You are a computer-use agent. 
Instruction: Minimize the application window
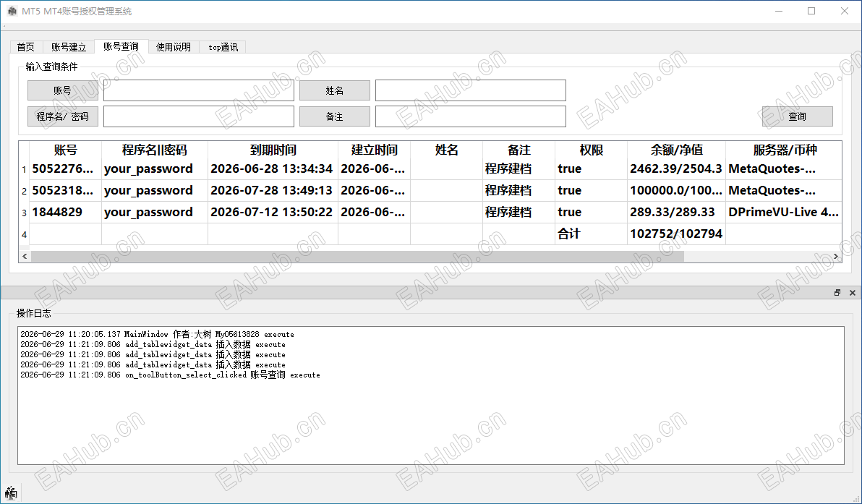click(x=778, y=11)
